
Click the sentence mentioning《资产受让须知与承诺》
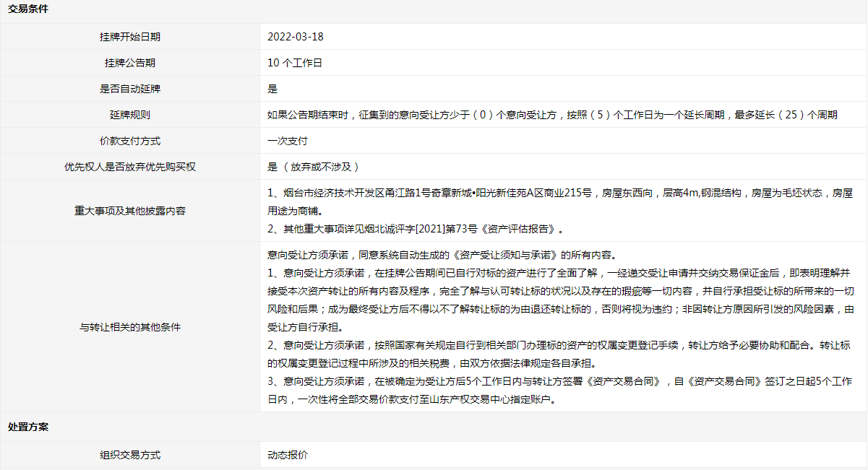(x=441, y=255)
